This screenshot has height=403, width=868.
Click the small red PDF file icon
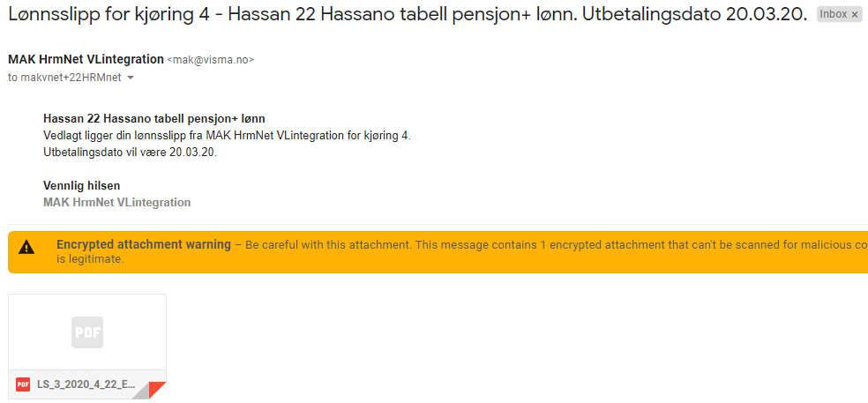point(23,384)
